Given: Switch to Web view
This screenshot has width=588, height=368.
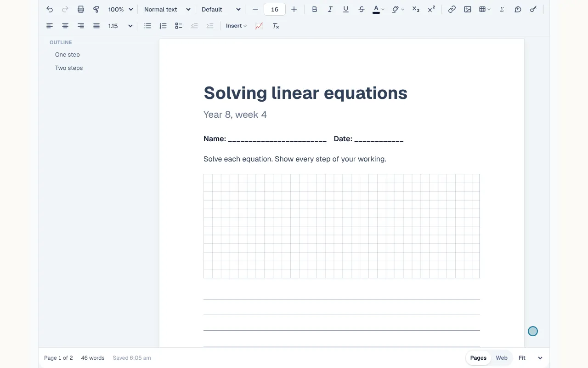Looking at the screenshot, I should [502, 358].
